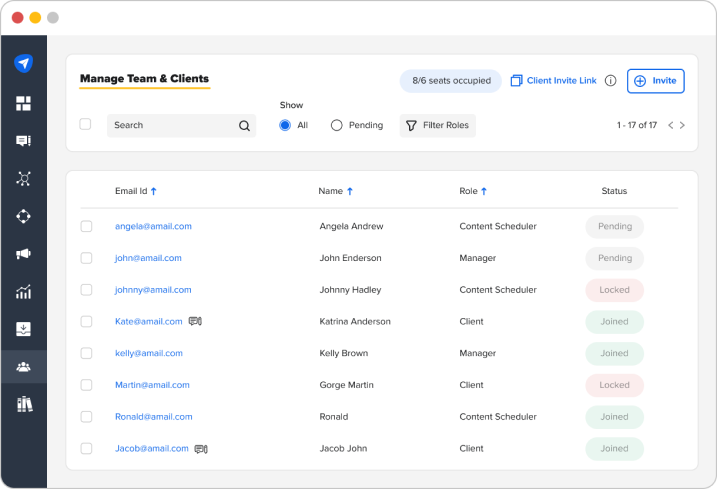The width and height of the screenshot is (717, 489).
Task: Click the search magnifier icon
Action: click(245, 126)
